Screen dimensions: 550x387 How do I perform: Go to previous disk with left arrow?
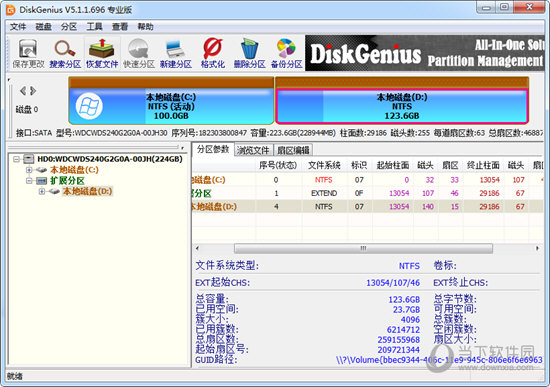click(x=23, y=91)
